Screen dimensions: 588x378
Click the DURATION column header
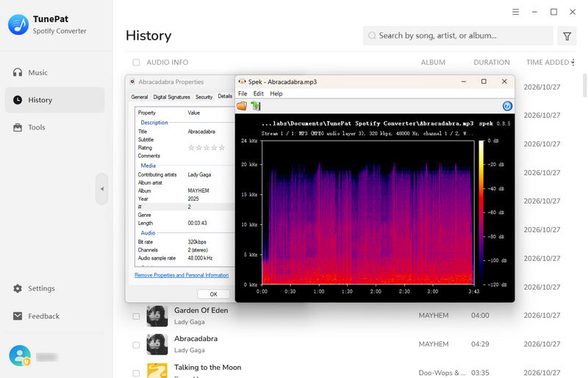tap(491, 63)
